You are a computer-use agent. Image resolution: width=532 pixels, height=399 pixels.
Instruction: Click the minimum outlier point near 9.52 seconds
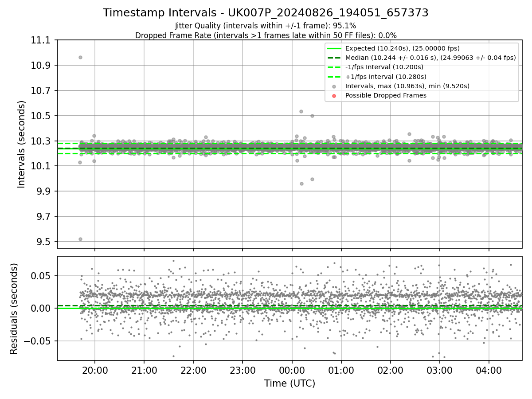tap(80, 239)
